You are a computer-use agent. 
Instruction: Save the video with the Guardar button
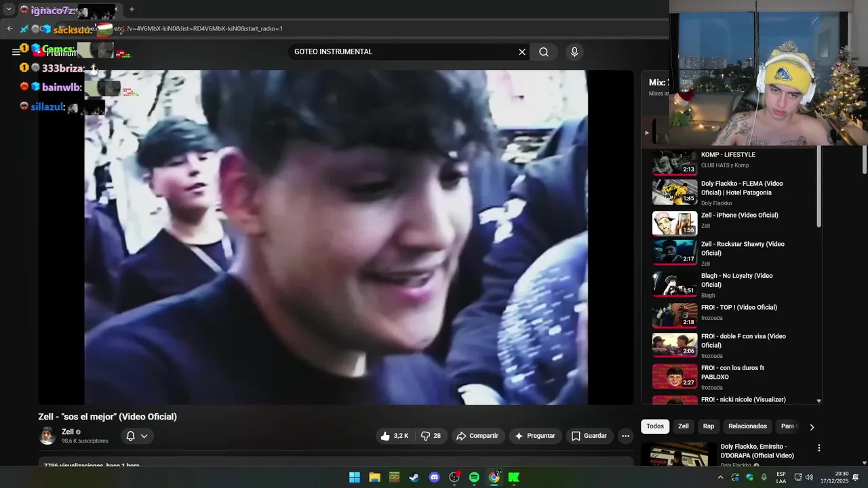[589, 436]
